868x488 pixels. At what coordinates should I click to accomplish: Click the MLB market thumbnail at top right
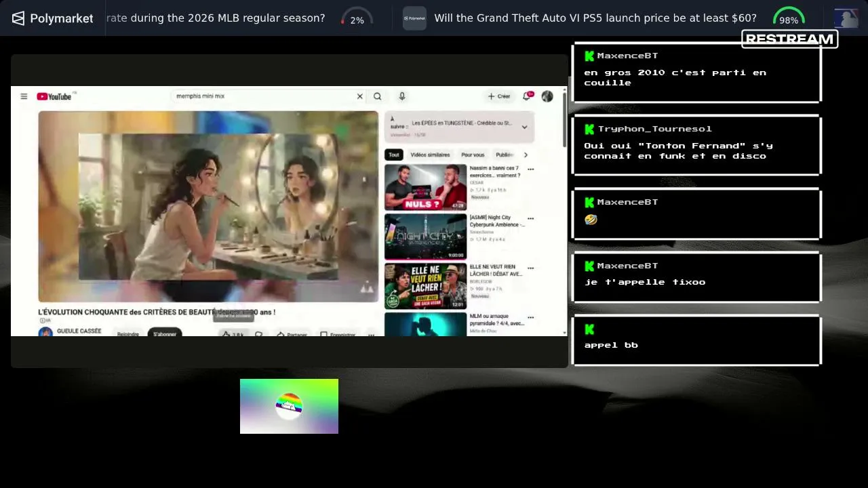pyautogui.click(x=846, y=18)
